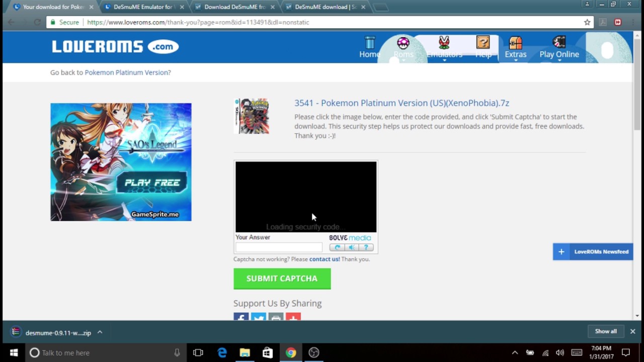Click the desmume-0.9.11 zip download item
This screenshot has width=644, height=362.
point(57,332)
